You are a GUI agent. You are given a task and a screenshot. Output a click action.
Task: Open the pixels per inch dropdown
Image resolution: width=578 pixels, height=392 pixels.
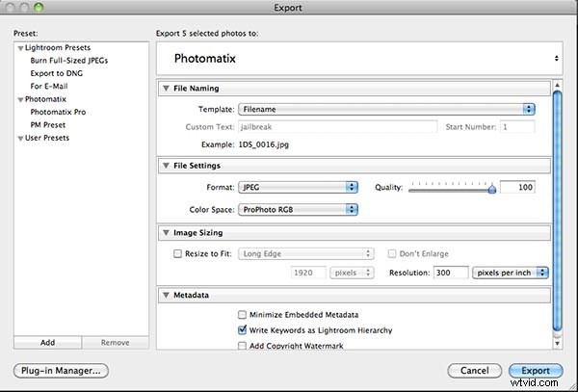pos(510,274)
